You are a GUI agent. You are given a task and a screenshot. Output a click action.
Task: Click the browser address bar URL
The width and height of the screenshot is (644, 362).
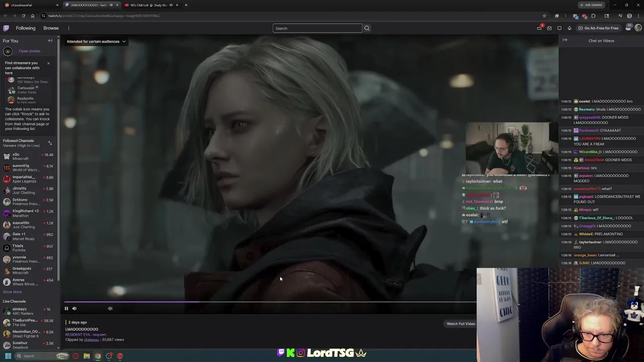pyautogui.click(x=104, y=16)
